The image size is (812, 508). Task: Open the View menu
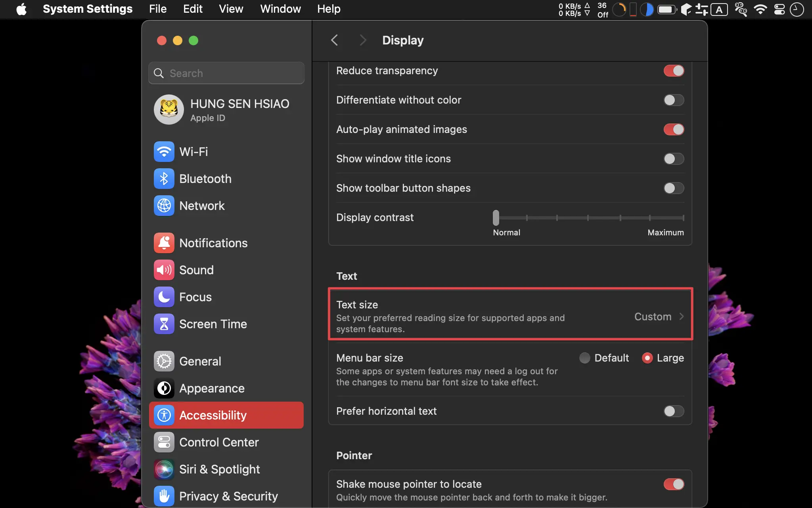click(231, 9)
